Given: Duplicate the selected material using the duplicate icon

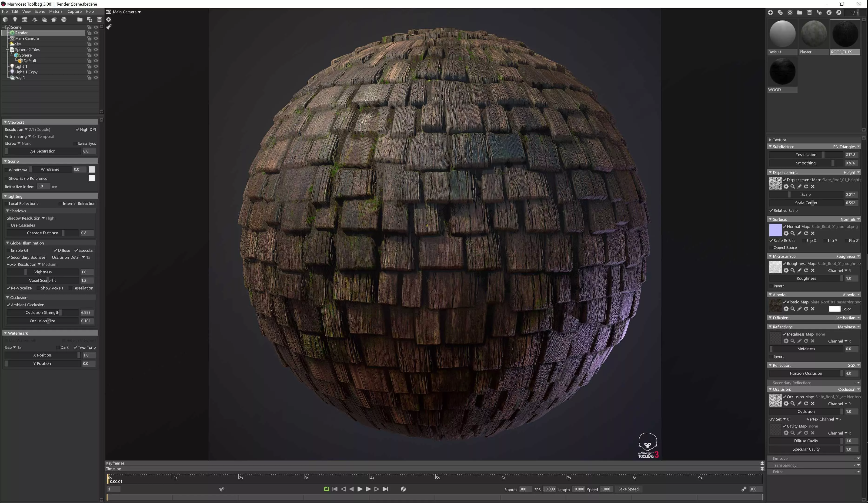Looking at the screenshot, I should coord(780,12).
